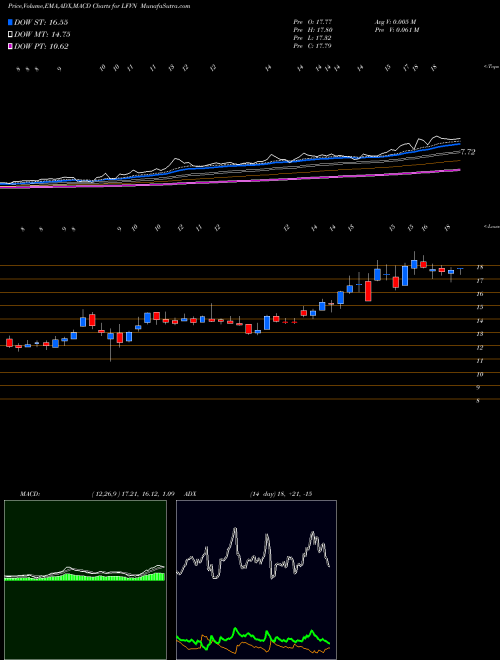Image resolution: width=500 pixels, height=660 pixels.
Task: Click the 'Pre C: 17.79' value
Action: coord(313,46)
